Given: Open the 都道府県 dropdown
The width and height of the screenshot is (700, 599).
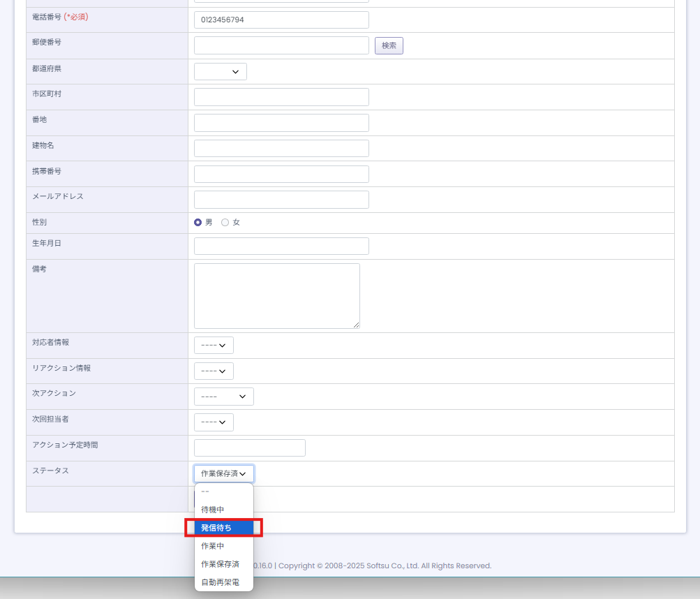Looking at the screenshot, I should coord(220,72).
